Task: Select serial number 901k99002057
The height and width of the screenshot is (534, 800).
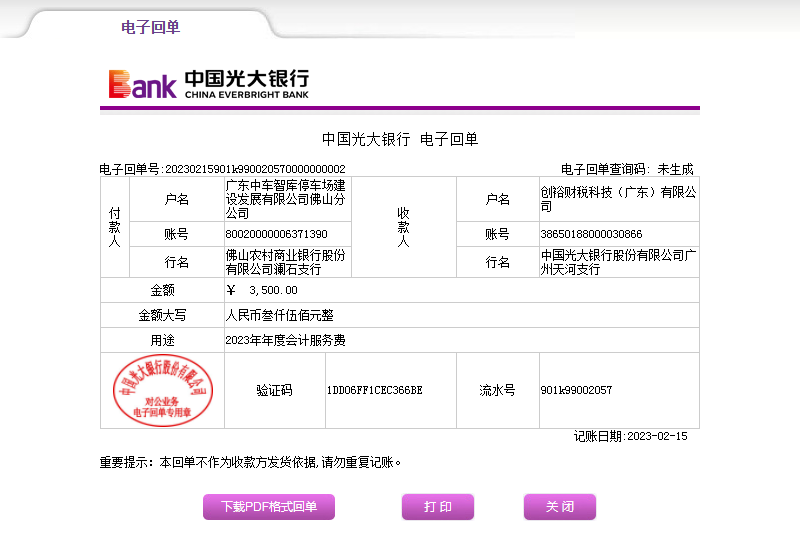Action: (x=577, y=390)
